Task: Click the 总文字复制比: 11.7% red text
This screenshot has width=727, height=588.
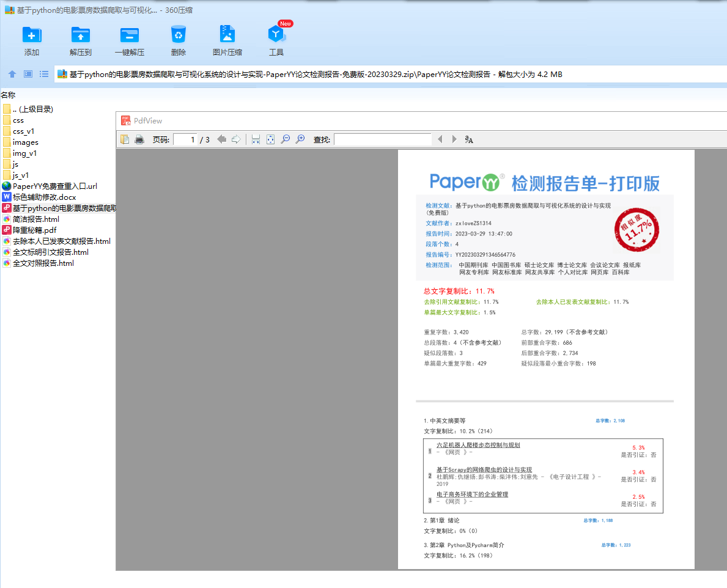Action: tap(459, 291)
